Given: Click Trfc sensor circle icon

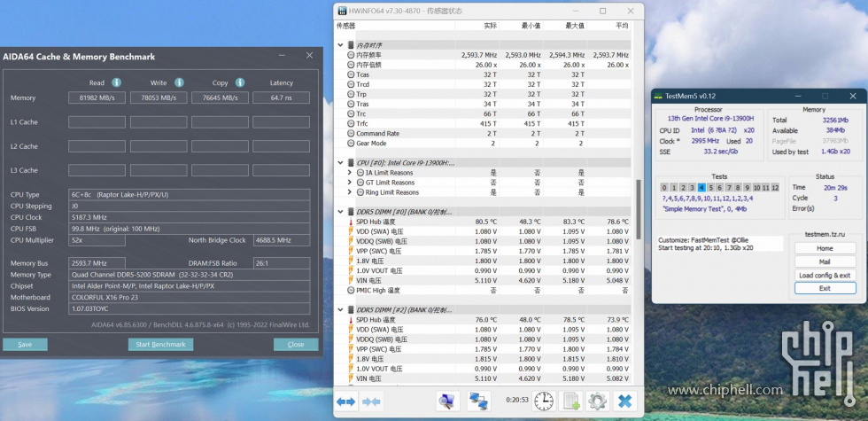Looking at the screenshot, I should 351,123.
